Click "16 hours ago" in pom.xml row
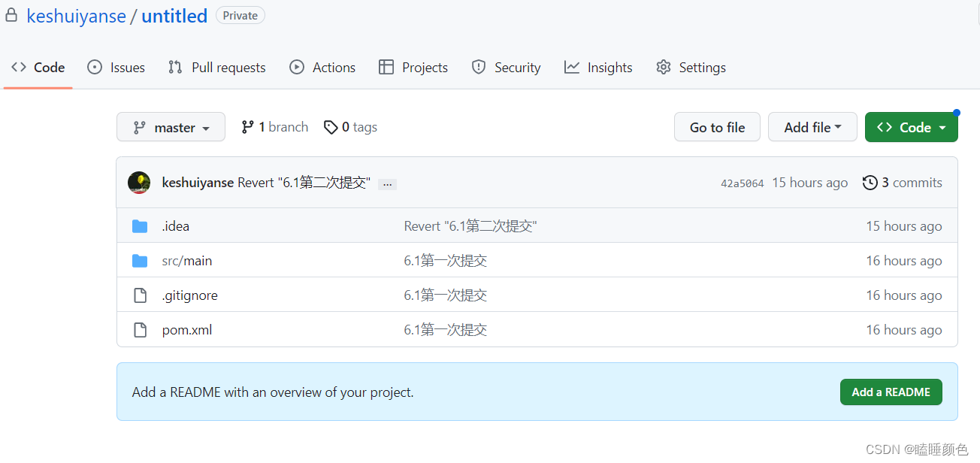 pyautogui.click(x=904, y=330)
